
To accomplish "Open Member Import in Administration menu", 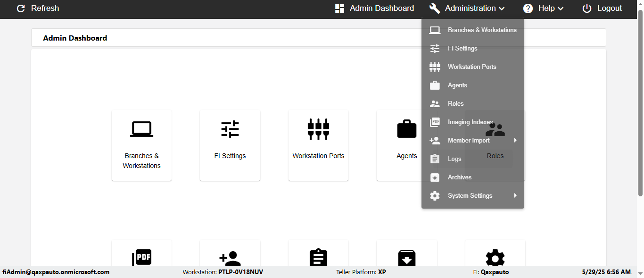I will [x=473, y=141].
